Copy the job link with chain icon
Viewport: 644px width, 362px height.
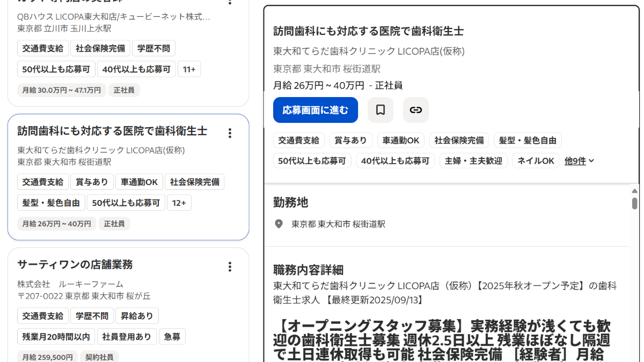416,110
